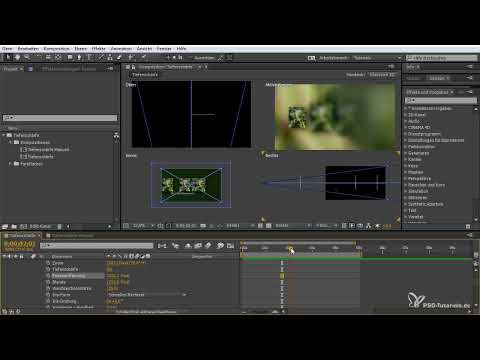The height and width of the screenshot is (360, 480).
Task: Open the Arbeitsbereich workspace dropdown
Action: (x=377, y=58)
